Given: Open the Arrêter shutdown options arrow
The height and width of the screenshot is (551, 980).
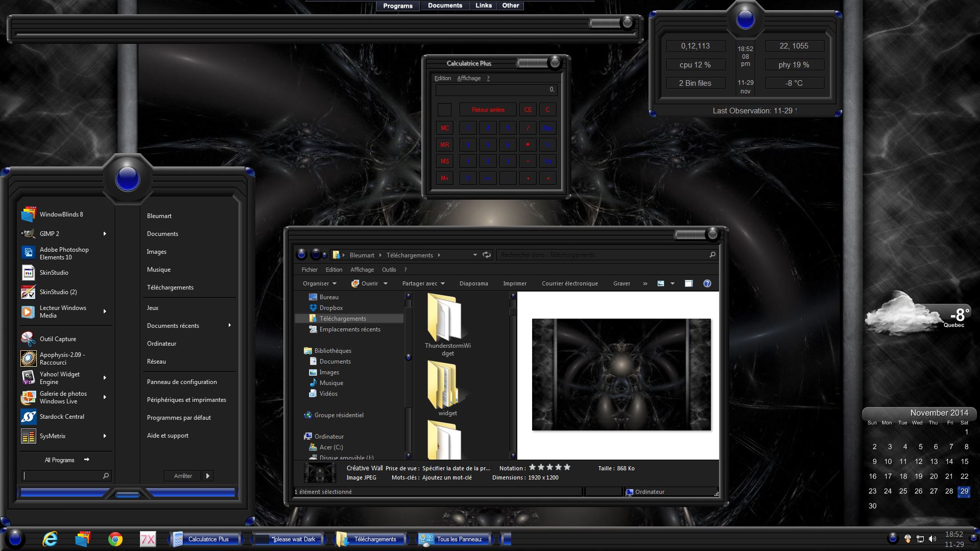Looking at the screenshot, I should tap(207, 476).
